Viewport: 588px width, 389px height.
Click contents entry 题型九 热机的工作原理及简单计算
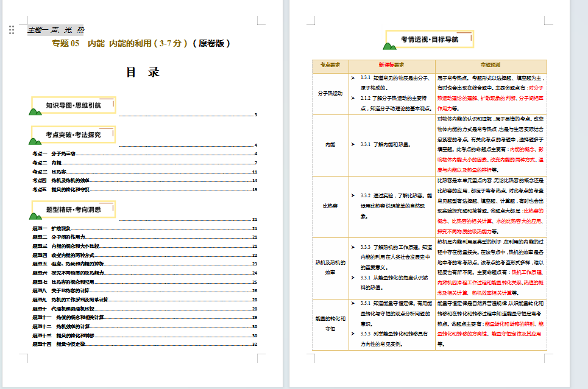[x=145, y=300]
